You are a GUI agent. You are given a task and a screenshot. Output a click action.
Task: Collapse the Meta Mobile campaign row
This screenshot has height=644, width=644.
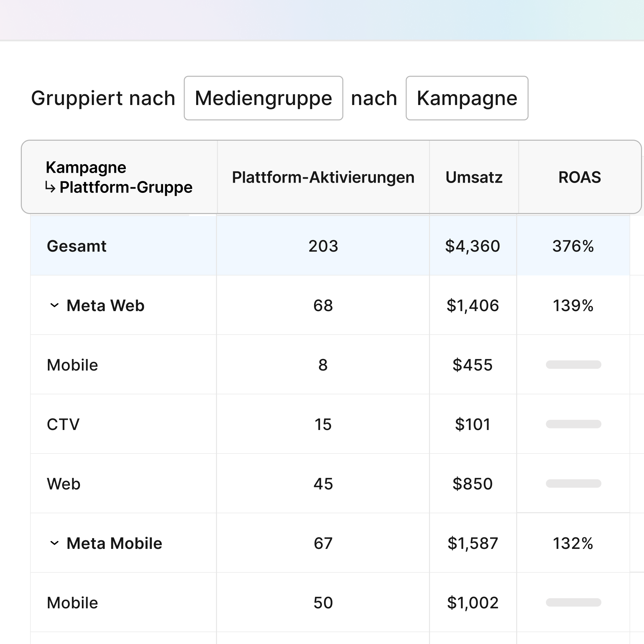(54, 543)
